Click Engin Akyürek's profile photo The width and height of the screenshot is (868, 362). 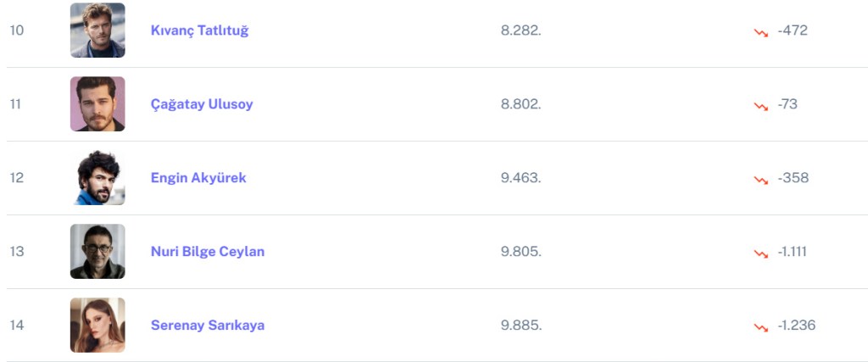pyautogui.click(x=97, y=178)
